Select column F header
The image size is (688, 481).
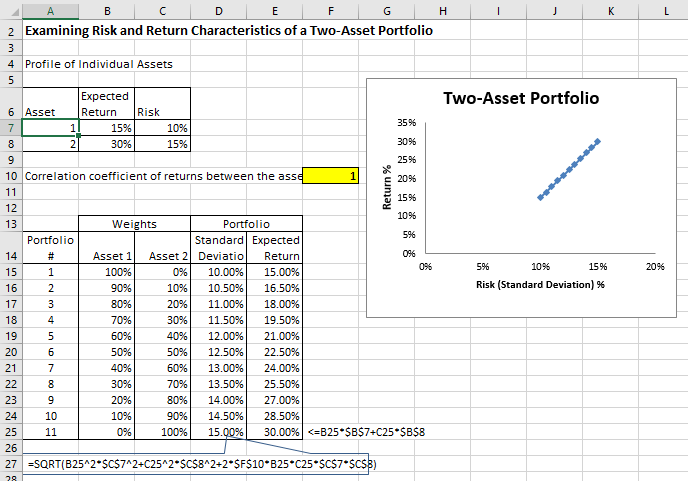330,11
